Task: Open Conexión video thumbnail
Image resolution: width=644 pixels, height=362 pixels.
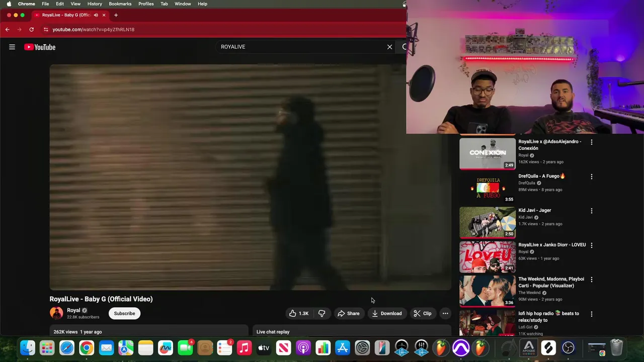Action: [488, 153]
